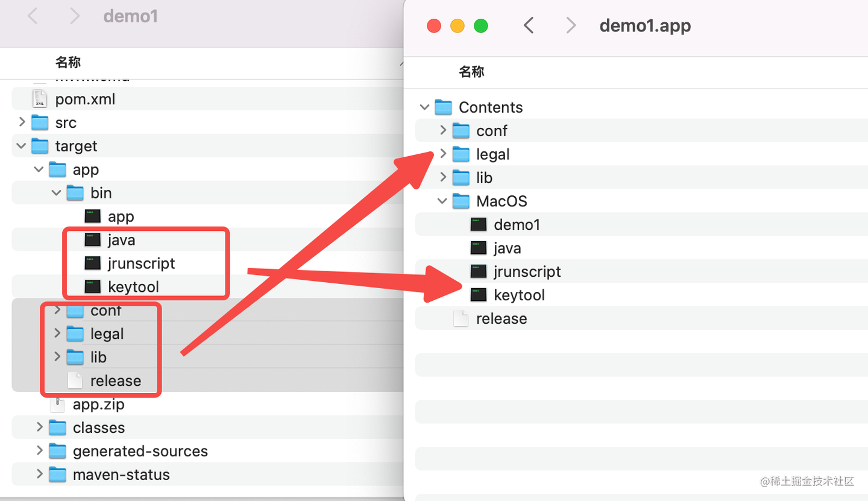Go forward in demo1.app window
This screenshot has width=868, height=501.
[570, 25]
